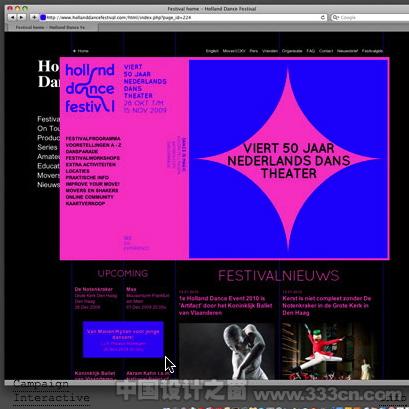This screenshot has width=409, height=409.
Task: Open the Google search magnifier dropdown
Action: 335,17
